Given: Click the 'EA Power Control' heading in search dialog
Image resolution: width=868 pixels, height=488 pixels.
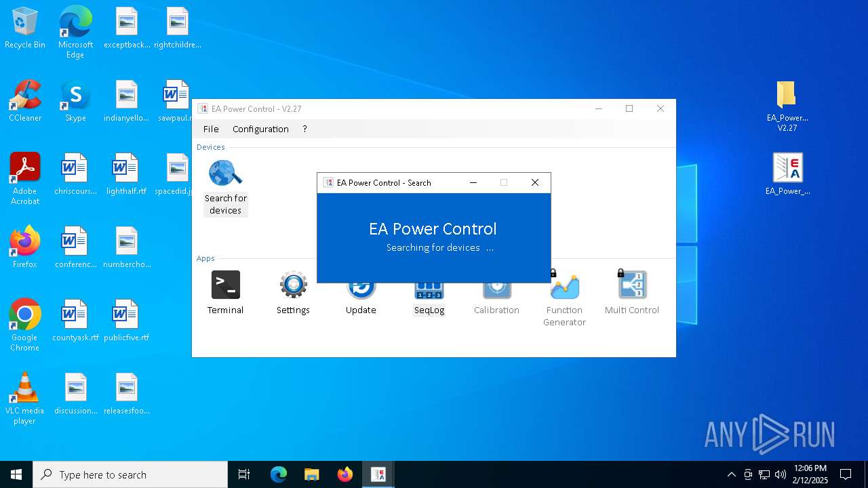Looking at the screenshot, I should (x=433, y=229).
